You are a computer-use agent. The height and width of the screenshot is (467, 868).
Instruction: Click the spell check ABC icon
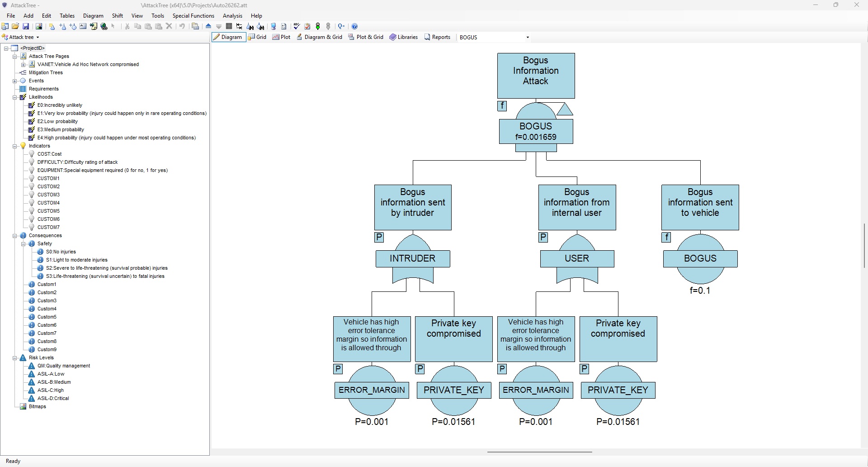coord(297,26)
